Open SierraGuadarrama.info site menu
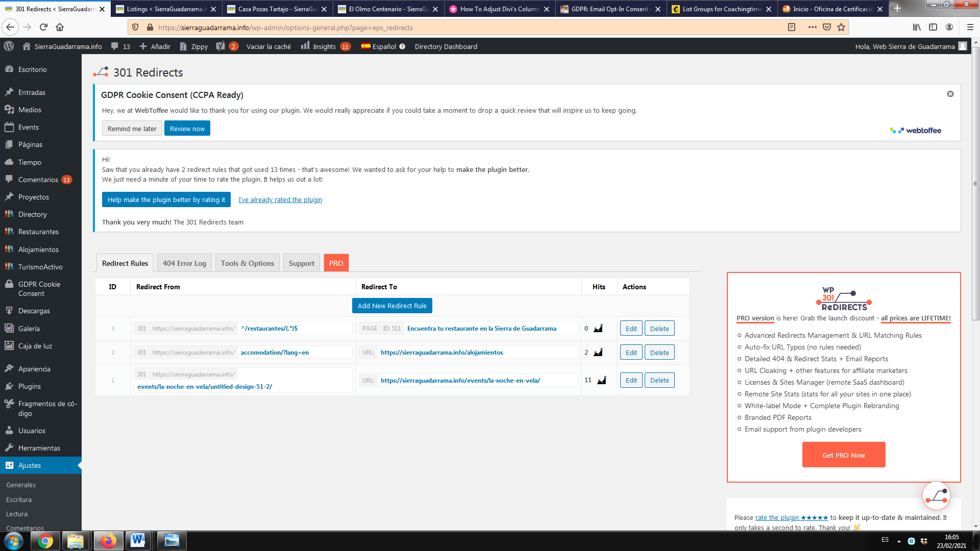This screenshot has height=551, width=980. click(62, 46)
